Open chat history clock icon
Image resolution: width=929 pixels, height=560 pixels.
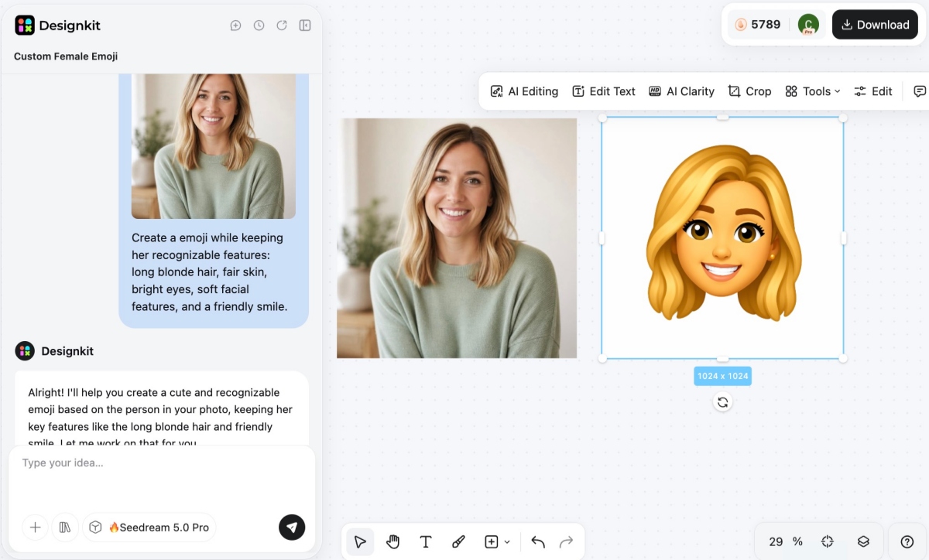(x=259, y=26)
